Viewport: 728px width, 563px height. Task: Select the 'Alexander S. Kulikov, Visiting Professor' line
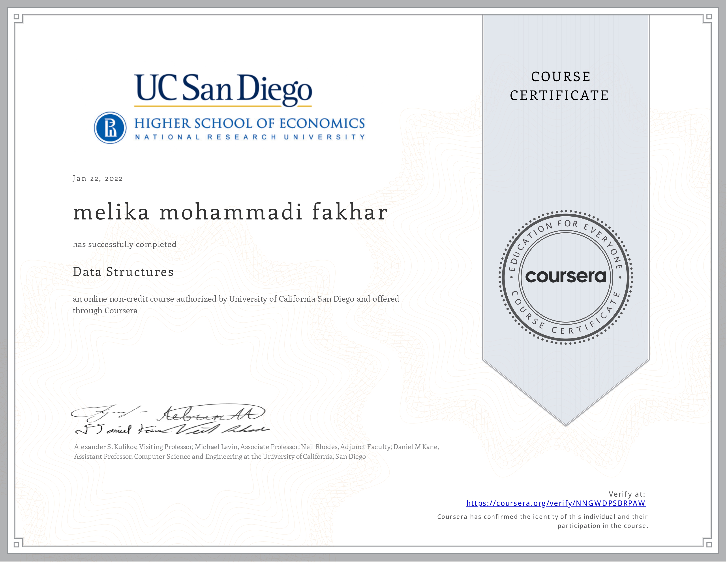(256, 447)
